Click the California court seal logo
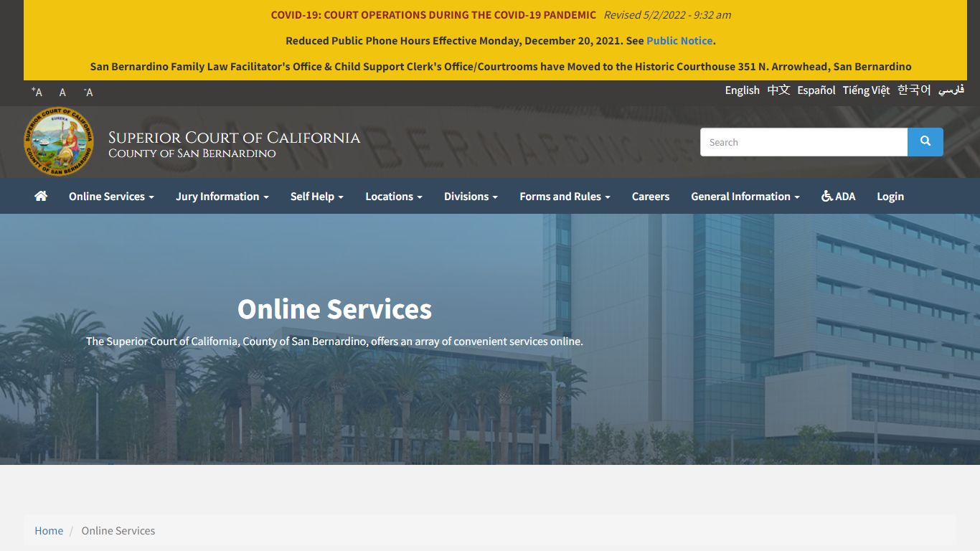The height and width of the screenshot is (551, 980). click(x=58, y=142)
